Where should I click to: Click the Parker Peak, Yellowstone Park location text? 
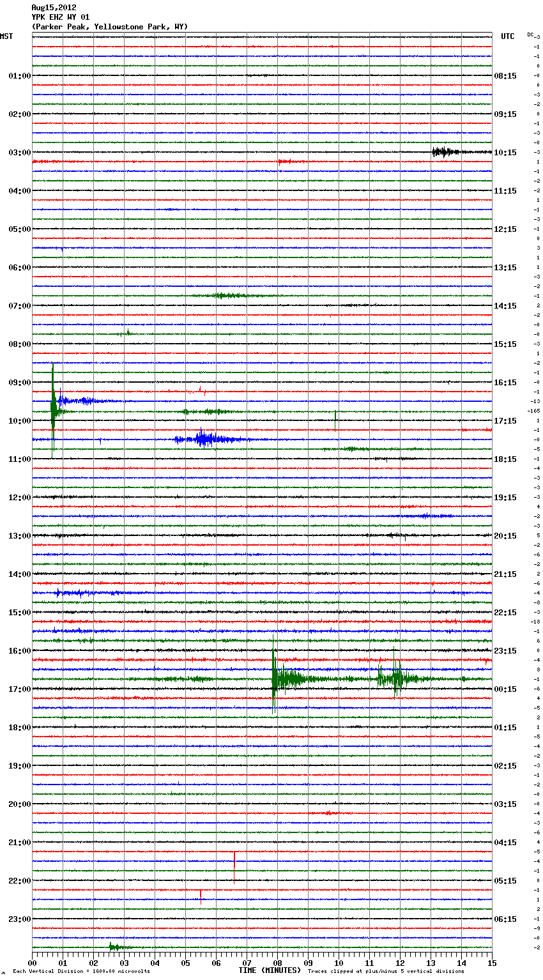pos(110,27)
